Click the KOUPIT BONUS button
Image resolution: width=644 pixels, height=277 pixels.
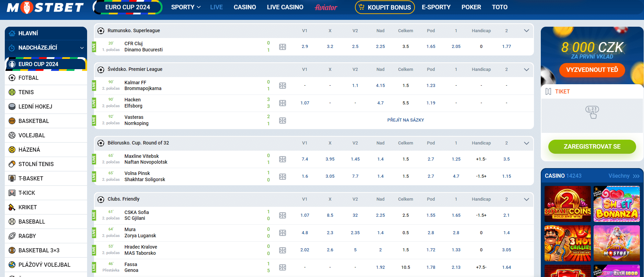click(385, 7)
